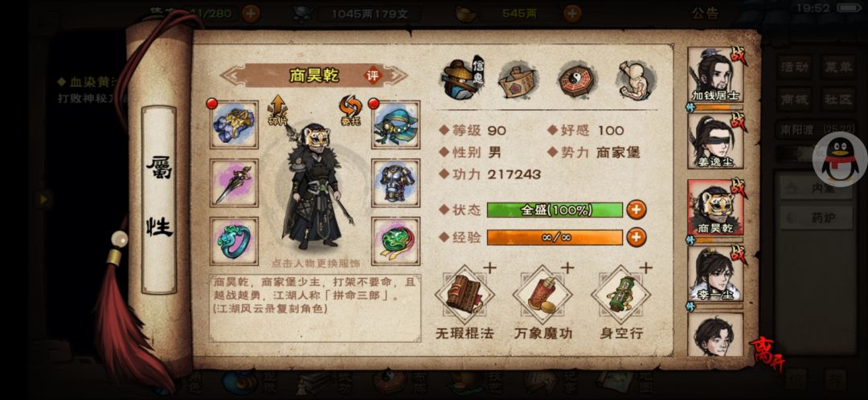The width and height of the screenshot is (868, 400).
Task: Click the 评 review badge
Action: pyautogui.click(x=373, y=76)
